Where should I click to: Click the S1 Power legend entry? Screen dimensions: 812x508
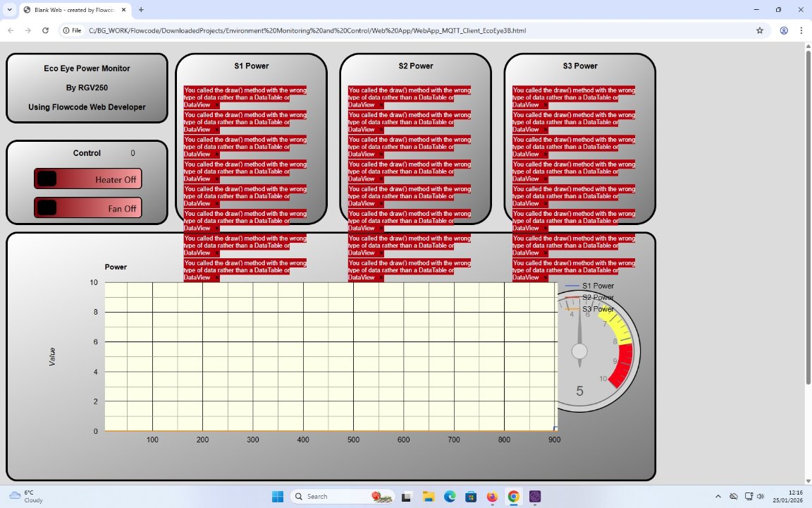coord(597,286)
